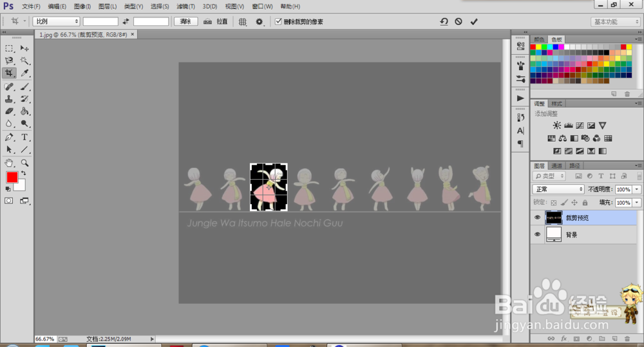
Task: Select the Pen tool
Action: [x=8, y=137]
